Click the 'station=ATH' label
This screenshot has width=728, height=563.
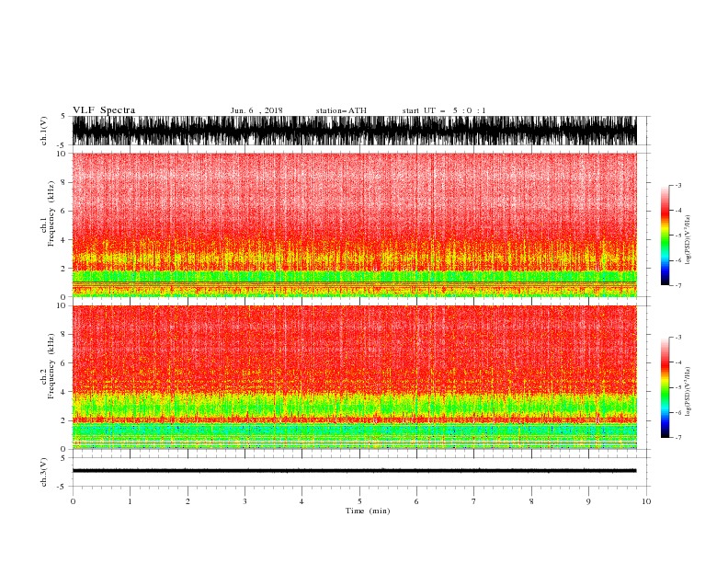(341, 110)
